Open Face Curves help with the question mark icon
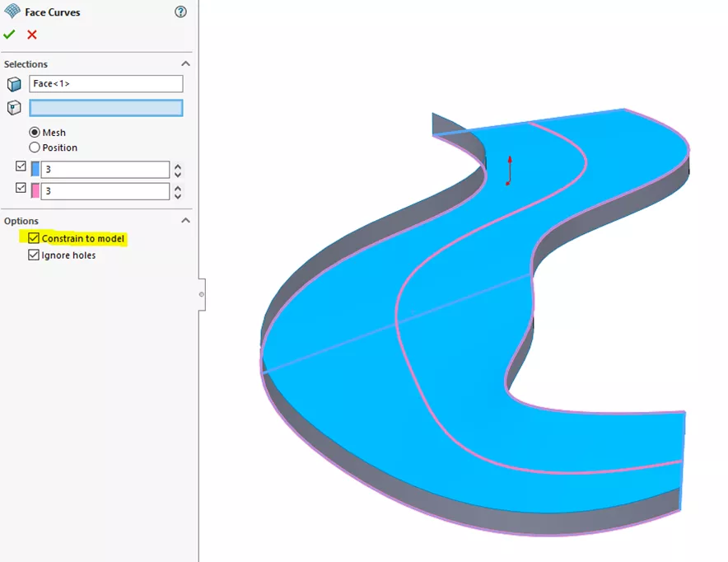This screenshot has height=562, width=728. (180, 12)
